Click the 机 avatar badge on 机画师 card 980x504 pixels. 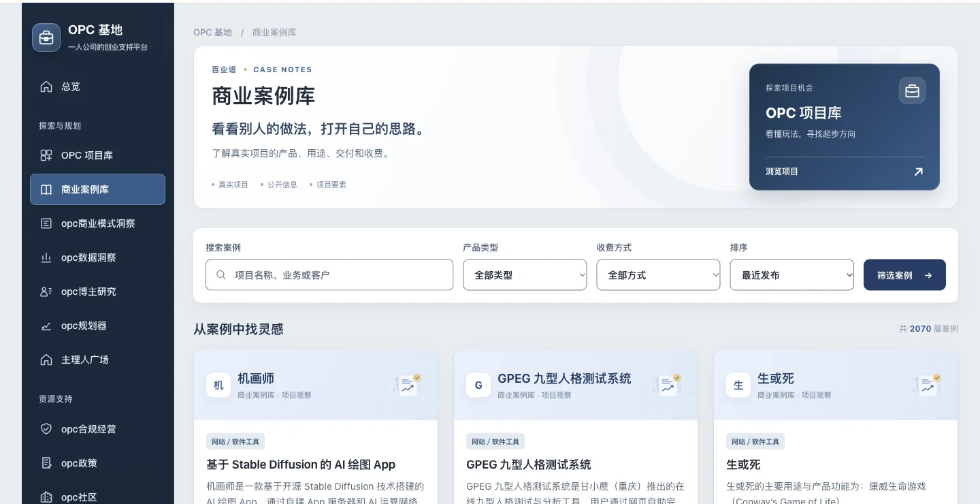[218, 385]
